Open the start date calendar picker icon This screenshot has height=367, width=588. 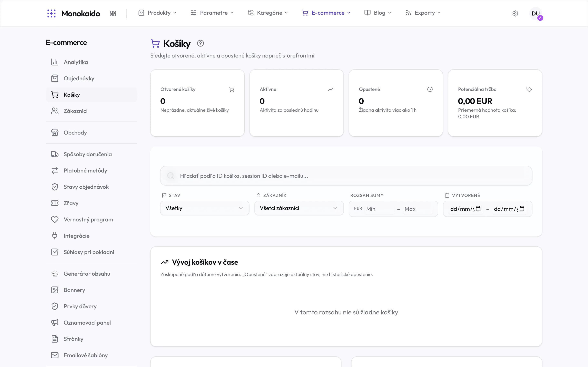pyautogui.click(x=478, y=209)
